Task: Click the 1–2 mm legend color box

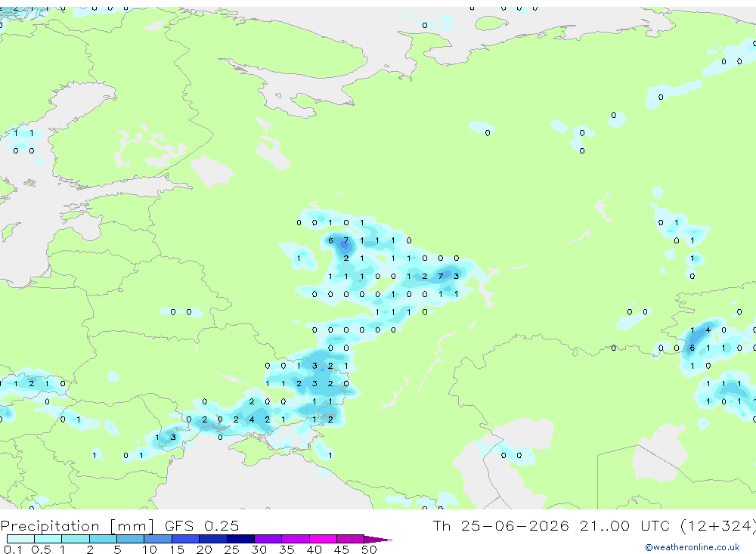Action: (75, 539)
